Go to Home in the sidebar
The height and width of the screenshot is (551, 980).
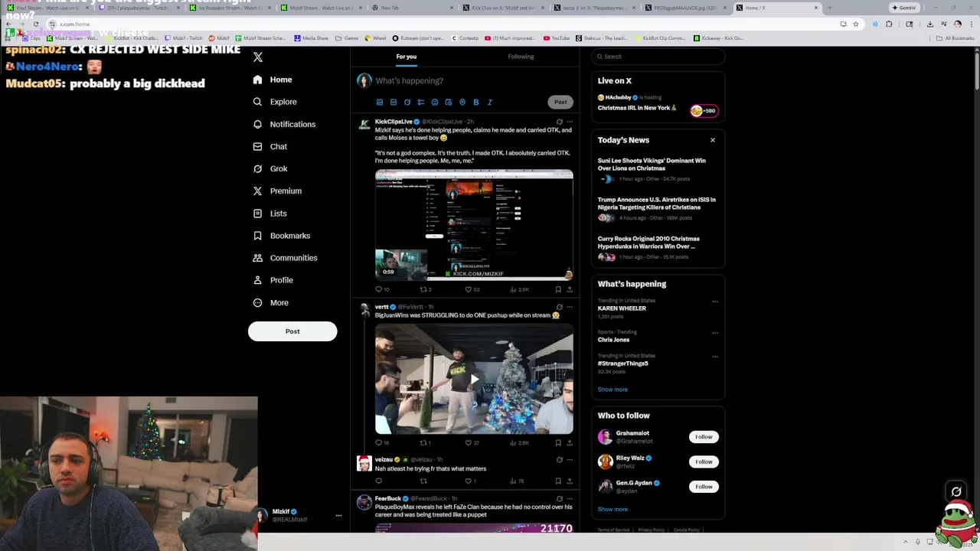[x=273, y=80]
